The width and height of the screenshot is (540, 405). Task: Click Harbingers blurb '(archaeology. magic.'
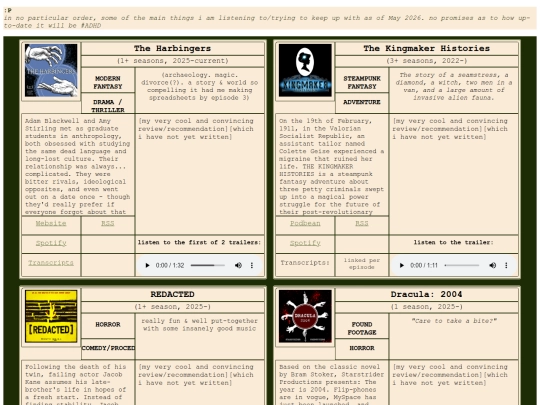point(199,75)
